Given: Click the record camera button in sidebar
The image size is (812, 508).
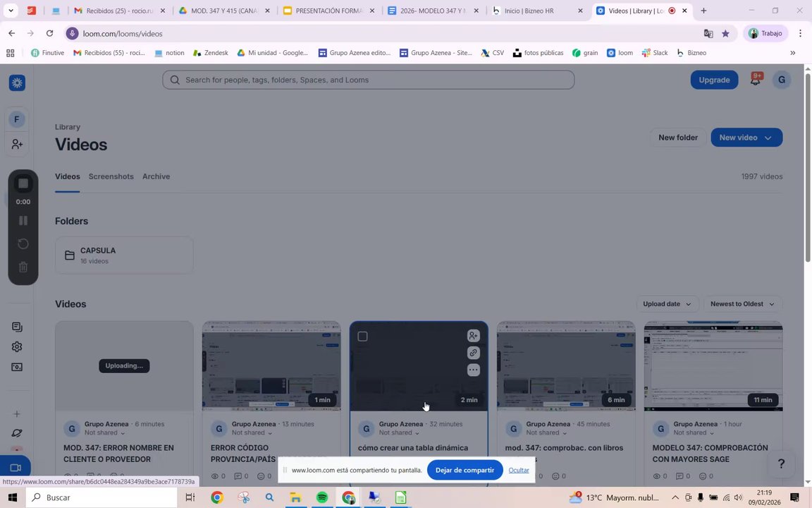Looking at the screenshot, I should coord(16,468).
